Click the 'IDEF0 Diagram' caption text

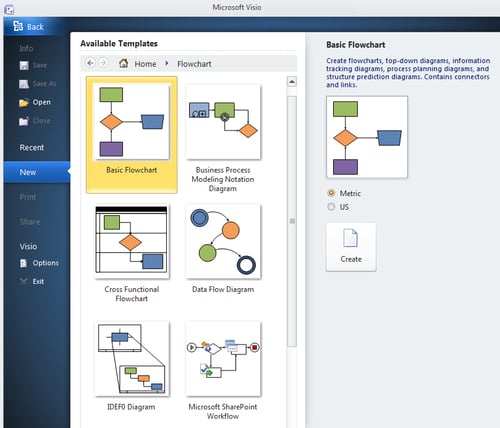131,407
